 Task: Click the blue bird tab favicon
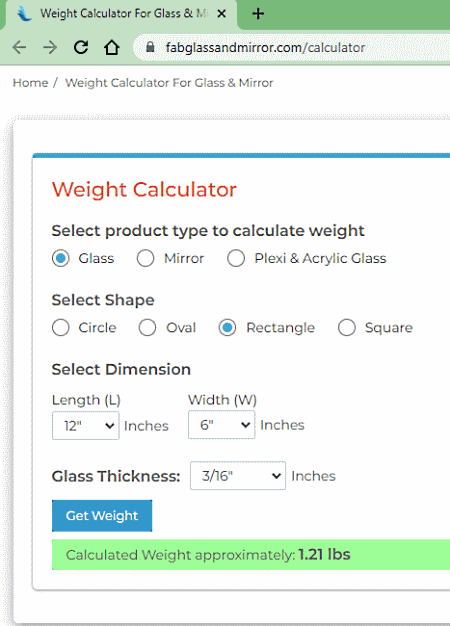pyautogui.click(x=24, y=14)
